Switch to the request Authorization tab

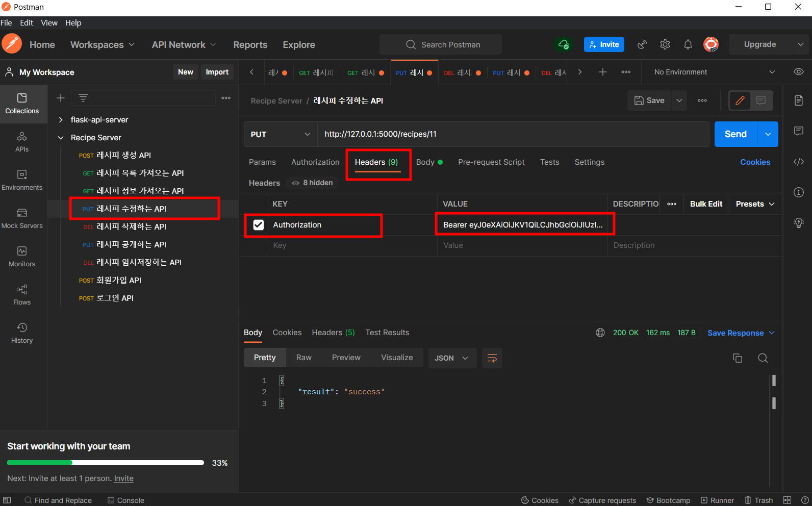[315, 162]
